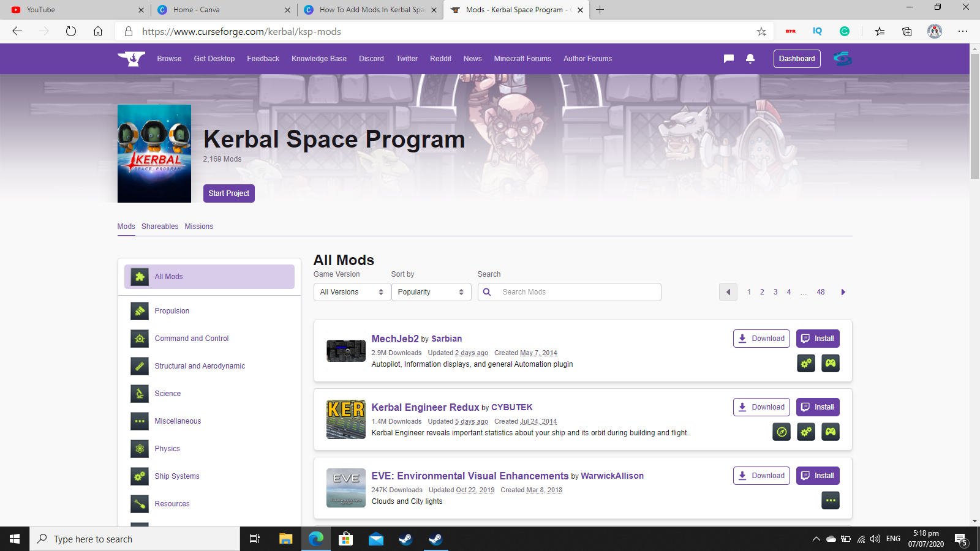Open the browser settings ellipsis menu
Image resolution: width=980 pixels, height=551 pixels.
click(x=963, y=32)
